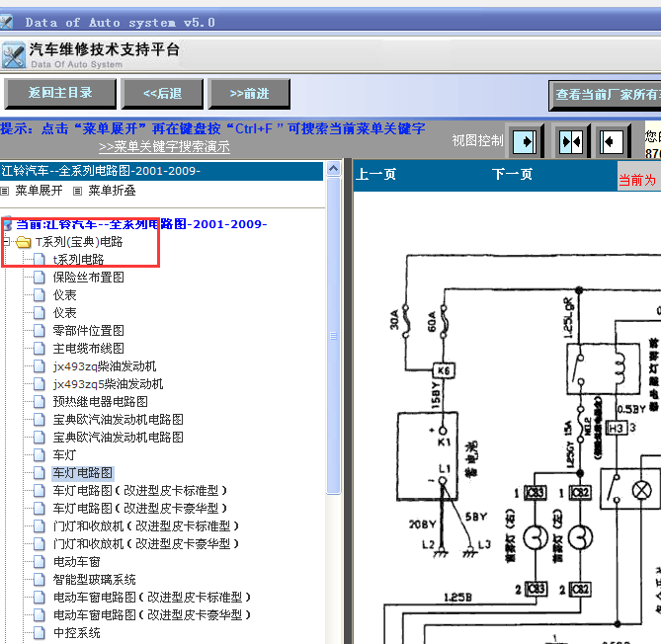Click page icon beside 预热继电器电路图
The height and width of the screenshot is (644, 661).
[x=40, y=402]
